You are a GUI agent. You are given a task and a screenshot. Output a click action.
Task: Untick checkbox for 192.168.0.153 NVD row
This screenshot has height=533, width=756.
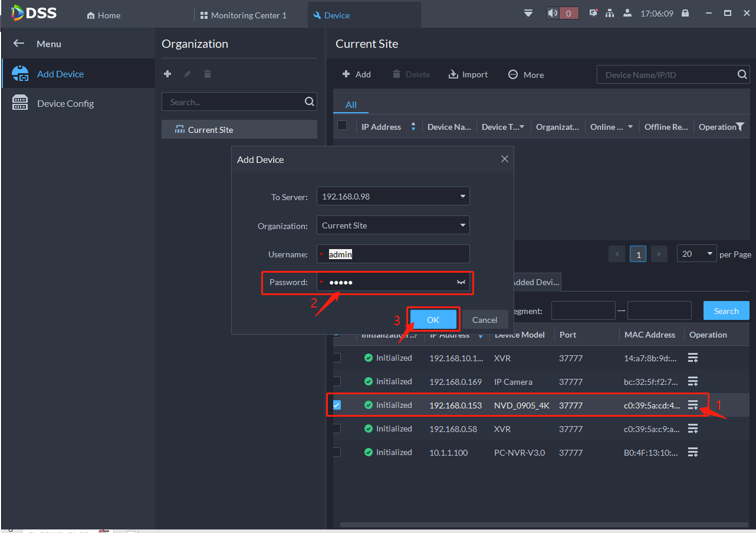tap(337, 405)
